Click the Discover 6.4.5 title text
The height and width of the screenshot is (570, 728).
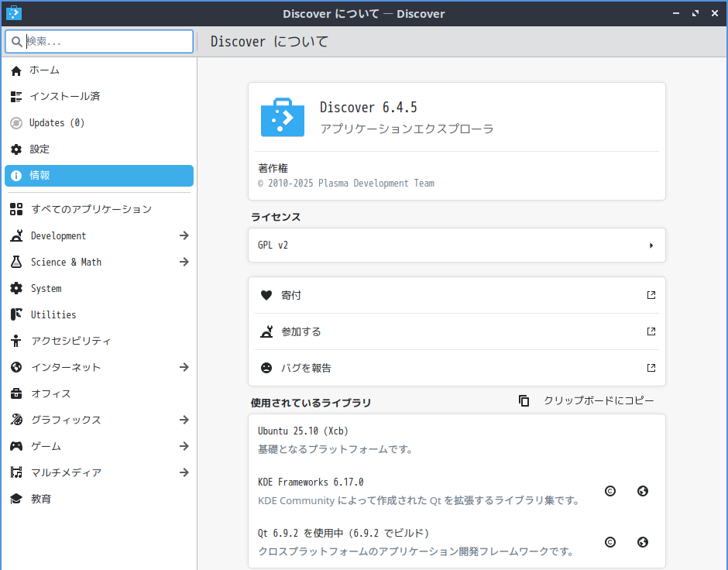point(368,108)
